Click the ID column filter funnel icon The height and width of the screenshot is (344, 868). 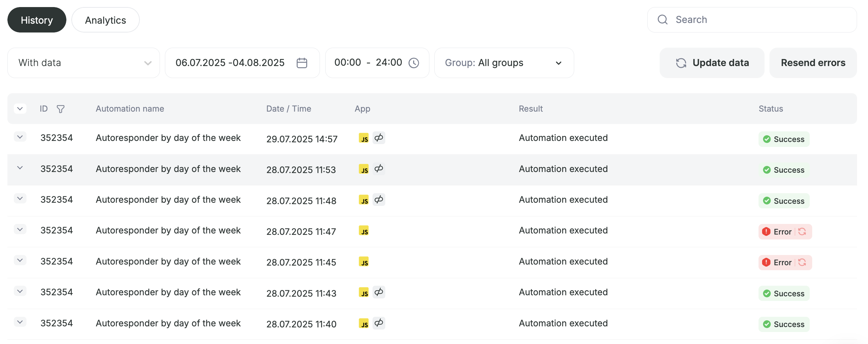point(61,109)
